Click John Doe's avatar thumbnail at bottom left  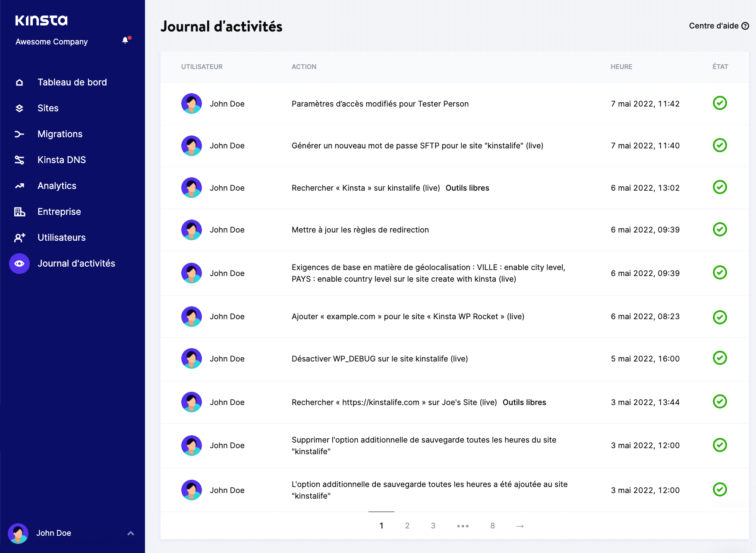coord(19,533)
